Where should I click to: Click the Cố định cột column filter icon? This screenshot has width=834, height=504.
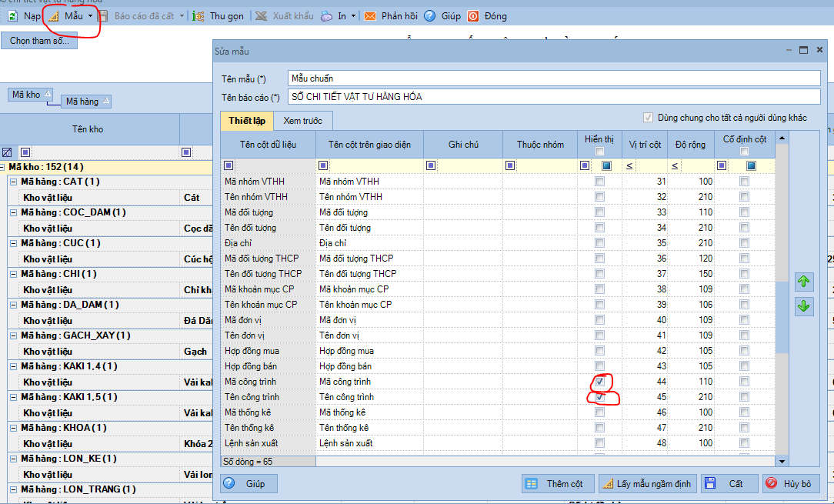pos(722,165)
